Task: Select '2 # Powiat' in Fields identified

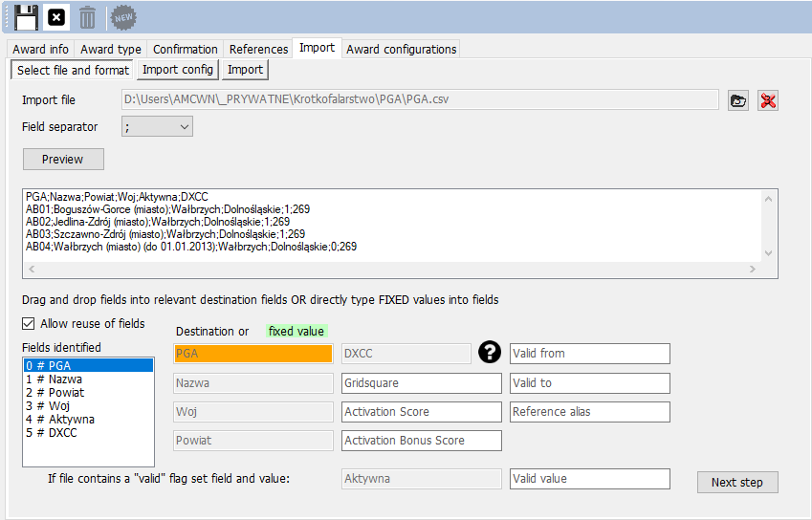Action: tap(89, 393)
